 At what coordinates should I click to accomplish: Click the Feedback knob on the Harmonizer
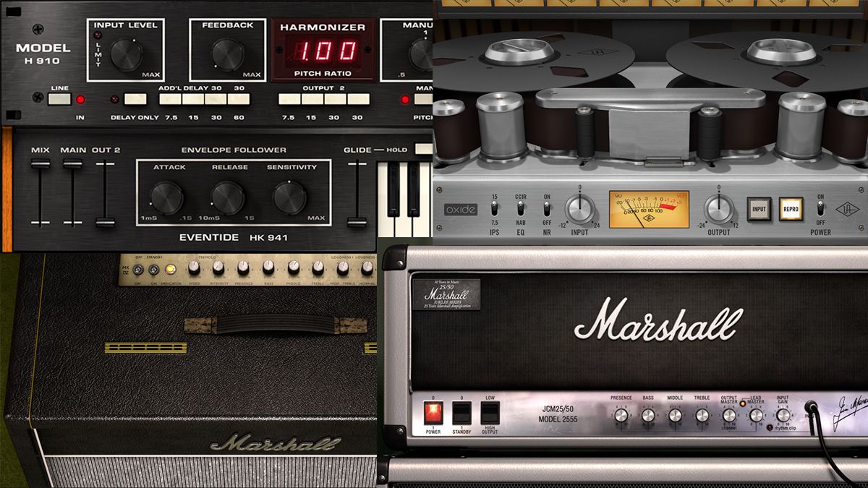[x=228, y=54]
